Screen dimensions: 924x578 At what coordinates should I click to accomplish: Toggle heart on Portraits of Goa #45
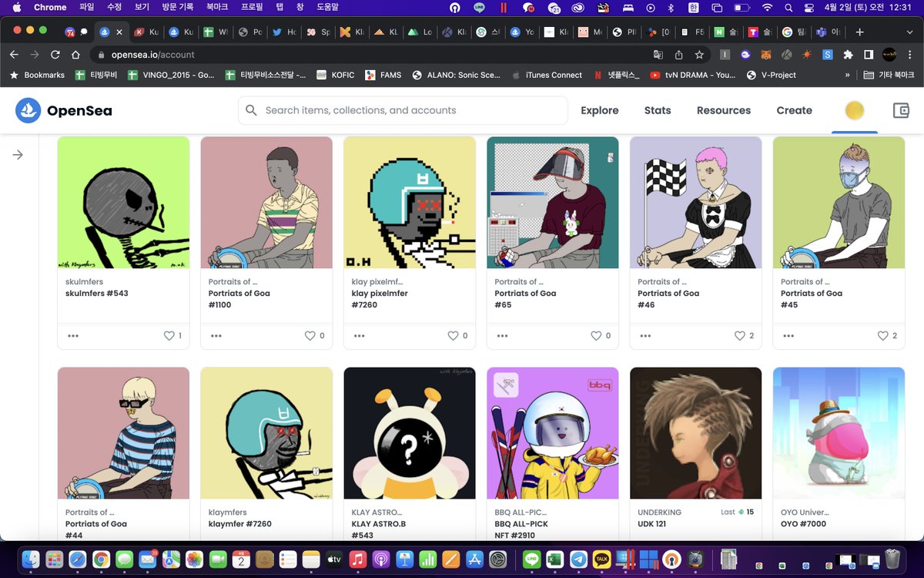[882, 335]
